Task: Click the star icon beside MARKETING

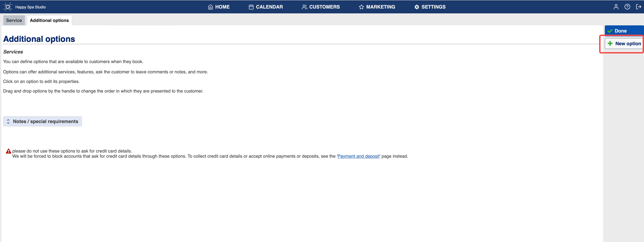Action: pyautogui.click(x=361, y=7)
